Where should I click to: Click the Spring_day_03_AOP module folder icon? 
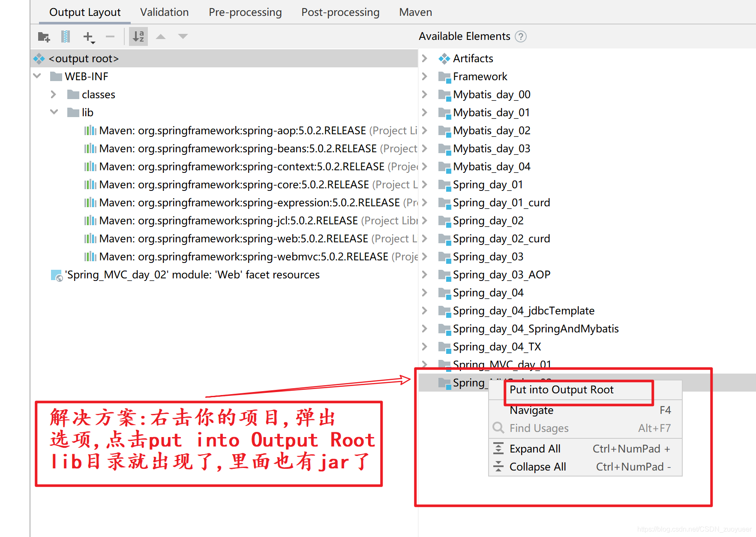pos(445,275)
